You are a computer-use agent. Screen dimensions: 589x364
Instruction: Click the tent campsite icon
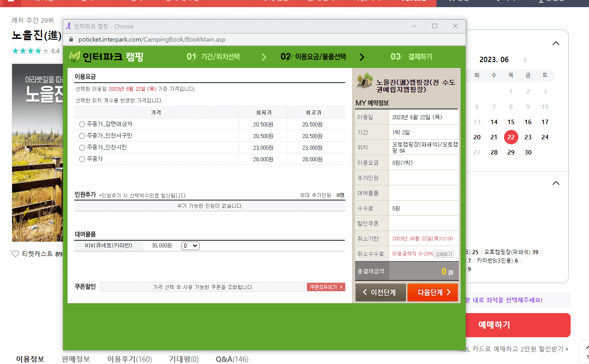click(364, 80)
